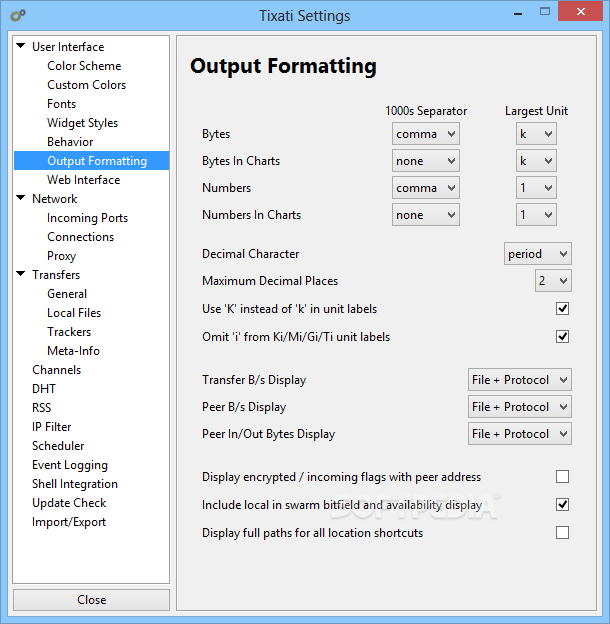This screenshot has height=624, width=610.
Task: Open Numbers largest unit dropdown
Action: tap(536, 188)
